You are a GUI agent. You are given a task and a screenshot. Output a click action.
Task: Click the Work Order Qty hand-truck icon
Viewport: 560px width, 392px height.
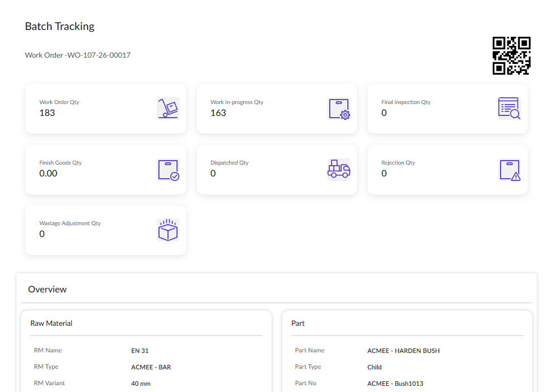tap(168, 109)
